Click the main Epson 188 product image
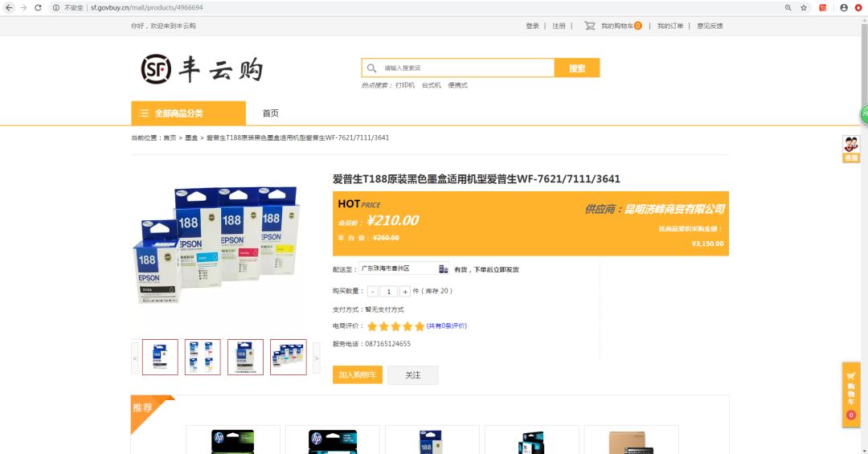868x454 pixels. 217,243
